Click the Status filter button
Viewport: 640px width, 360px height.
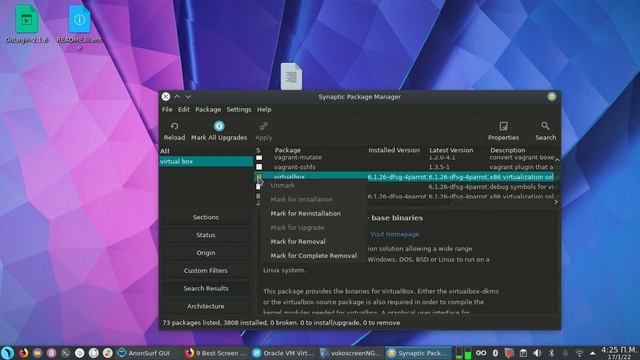click(206, 235)
